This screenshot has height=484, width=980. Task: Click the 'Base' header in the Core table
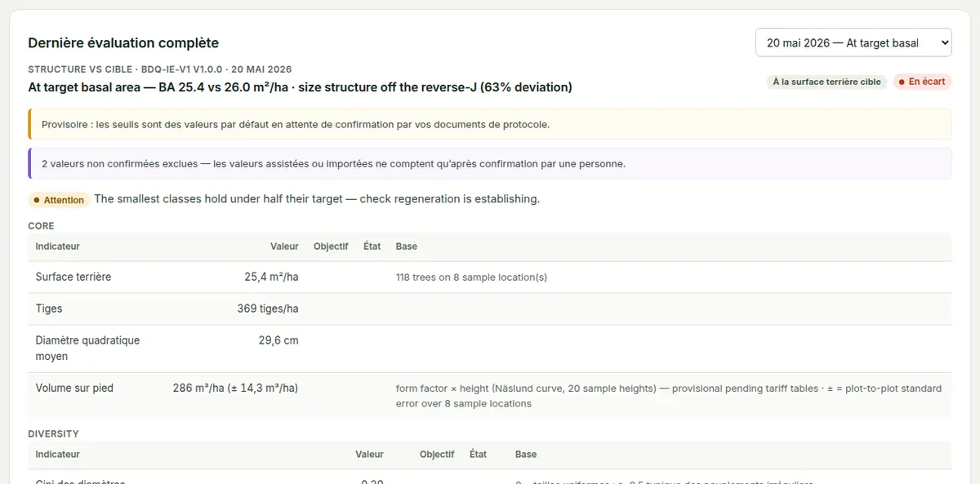pos(406,246)
